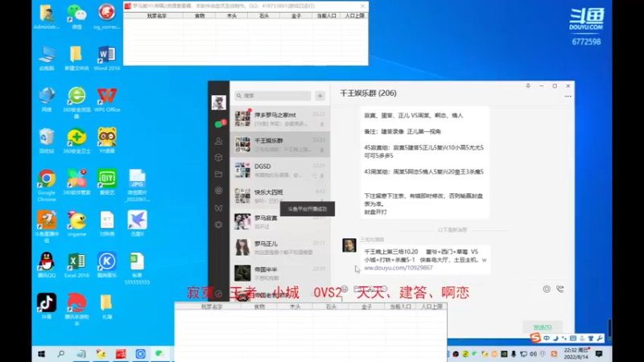Image resolution: width=644 pixels, height=362 pixels.
Task: Open the cngame Pac-Man shortcut
Action: click(76, 224)
